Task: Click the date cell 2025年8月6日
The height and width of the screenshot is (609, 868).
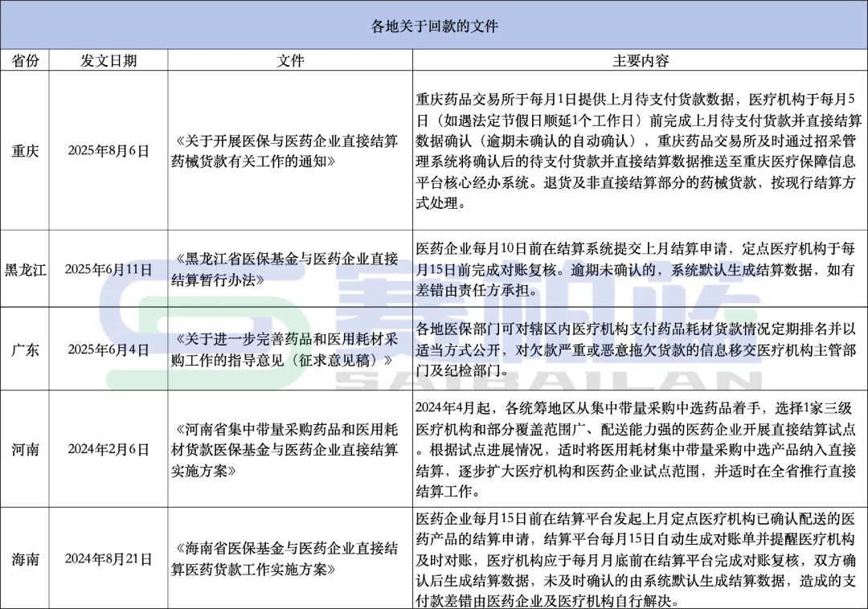Action: [108, 150]
